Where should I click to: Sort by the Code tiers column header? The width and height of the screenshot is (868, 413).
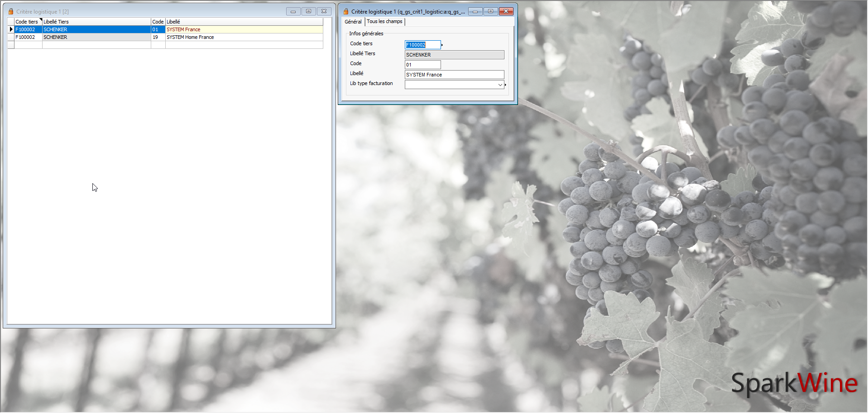pyautogui.click(x=27, y=22)
